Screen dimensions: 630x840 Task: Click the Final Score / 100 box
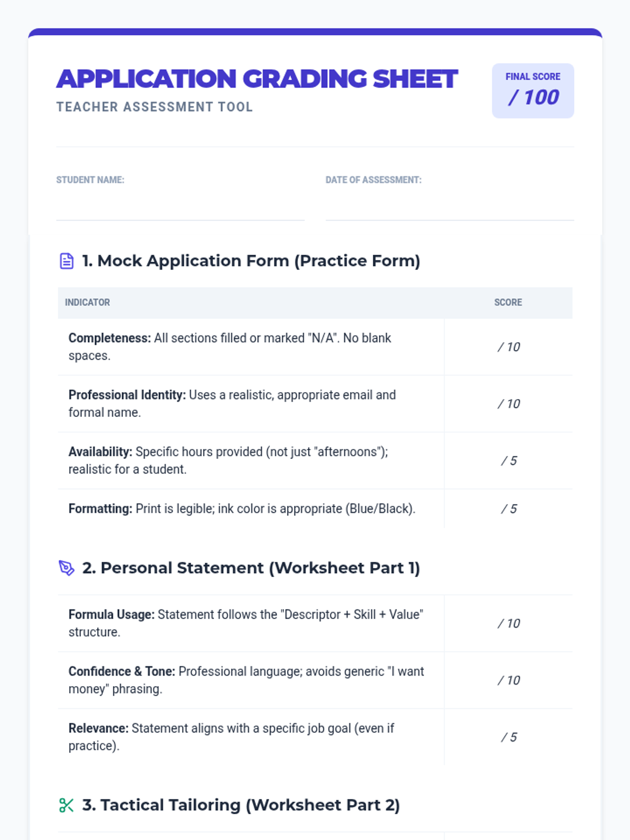(532, 91)
